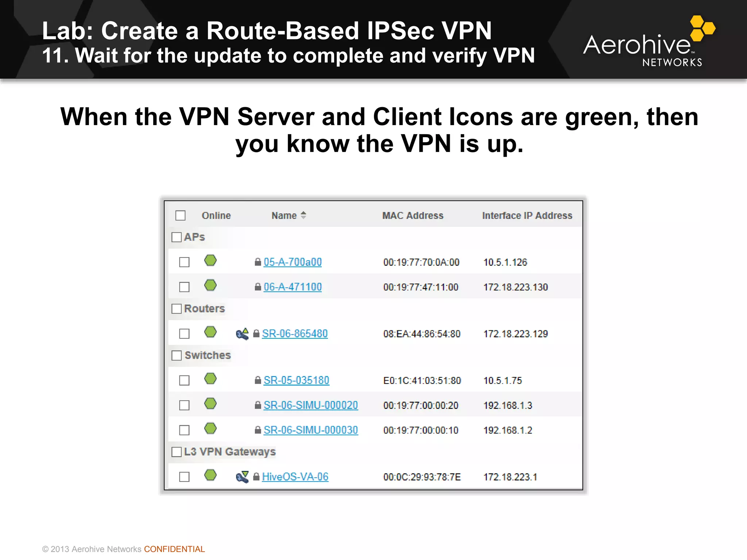
Task: Click IP address 10.5.1.75
Action: point(503,380)
